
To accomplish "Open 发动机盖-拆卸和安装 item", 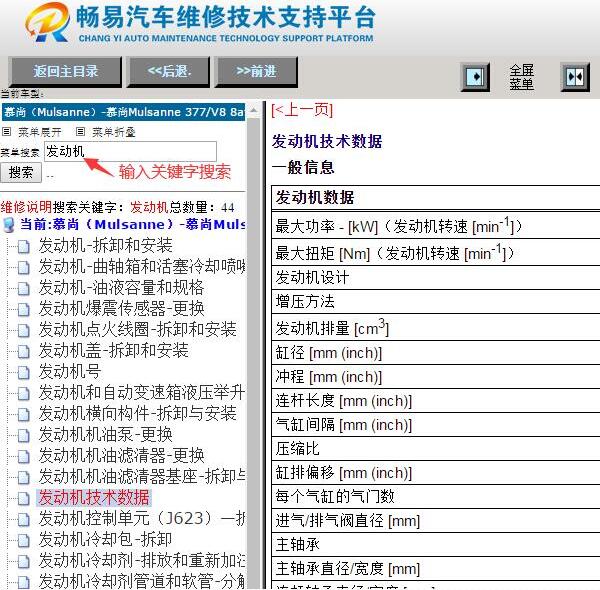I will [x=113, y=350].
